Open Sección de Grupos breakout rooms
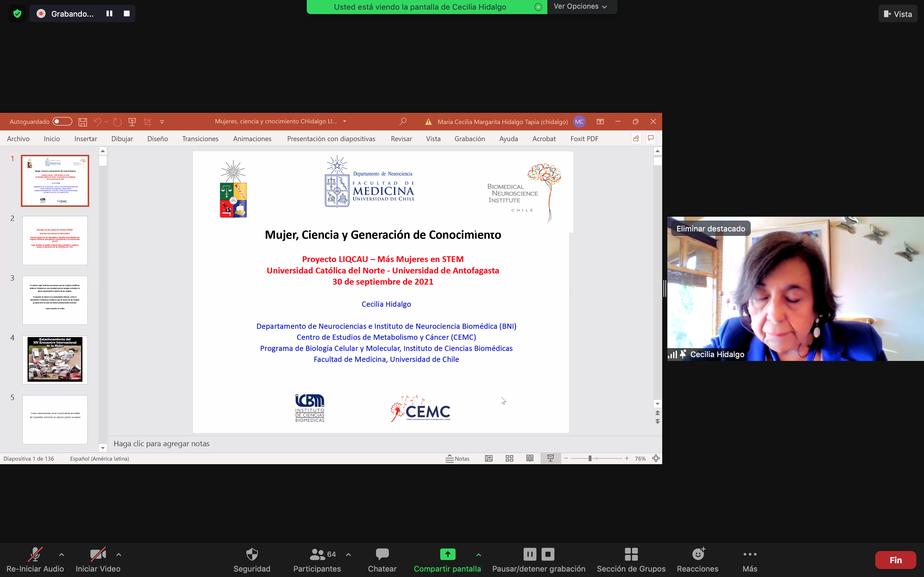The width and height of the screenshot is (924, 577). tap(631, 554)
